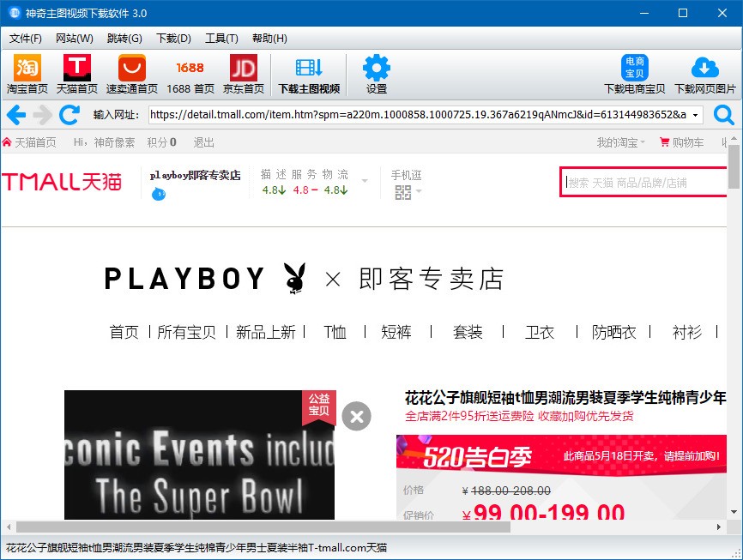Open the Taobao homepage icon
This screenshot has height=560, width=743.
pos(27,69)
